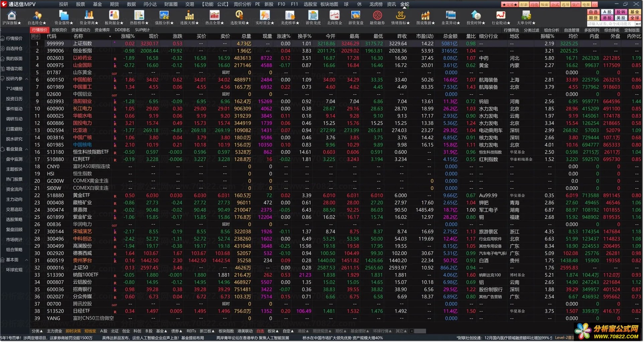The width and height of the screenshot is (644, 342).
Task: Select 7*24播报 in the sidebar
Action: coord(15,89)
